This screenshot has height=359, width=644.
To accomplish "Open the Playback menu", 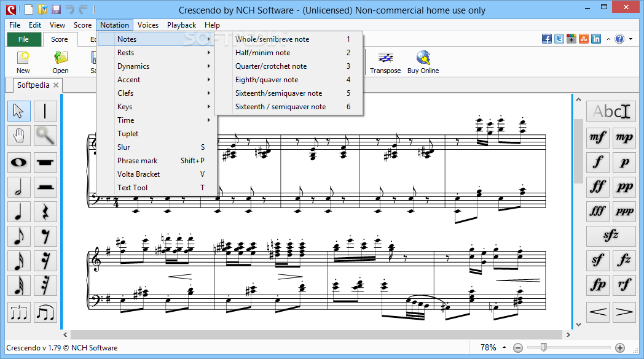I will [181, 25].
